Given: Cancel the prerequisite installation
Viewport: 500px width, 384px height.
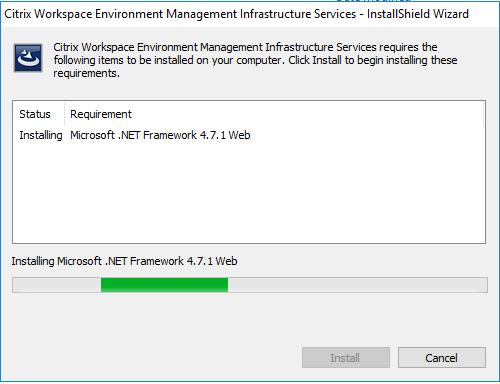Looking at the screenshot, I should coord(442,358).
